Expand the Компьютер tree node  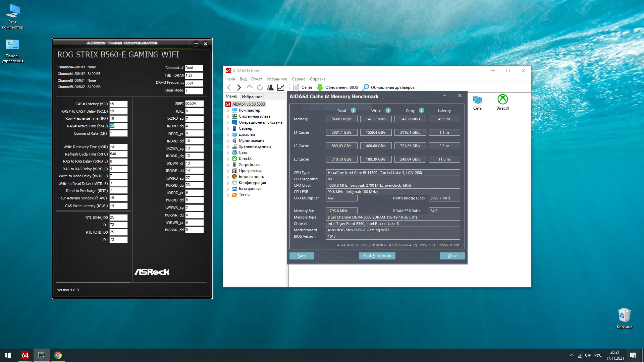click(228, 110)
